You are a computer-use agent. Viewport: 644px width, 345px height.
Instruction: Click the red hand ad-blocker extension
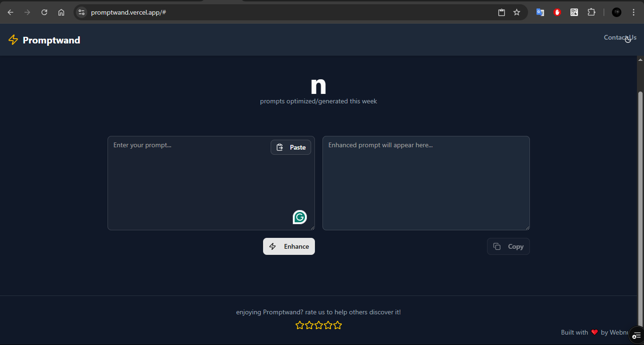(557, 12)
